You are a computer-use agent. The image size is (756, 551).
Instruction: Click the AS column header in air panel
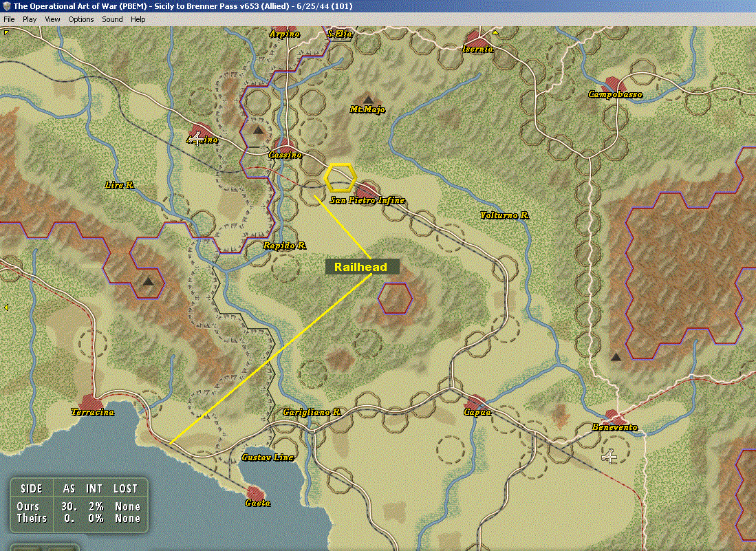69,489
